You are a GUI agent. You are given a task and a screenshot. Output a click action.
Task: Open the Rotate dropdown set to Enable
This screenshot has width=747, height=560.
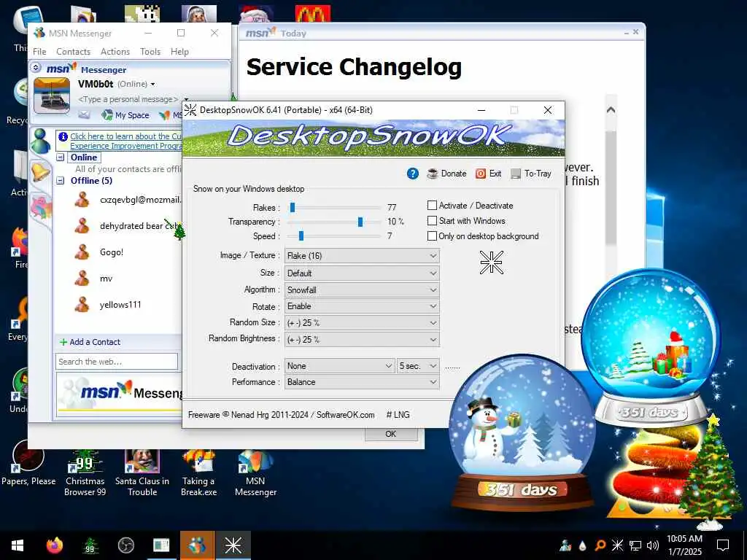click(362, 306)
